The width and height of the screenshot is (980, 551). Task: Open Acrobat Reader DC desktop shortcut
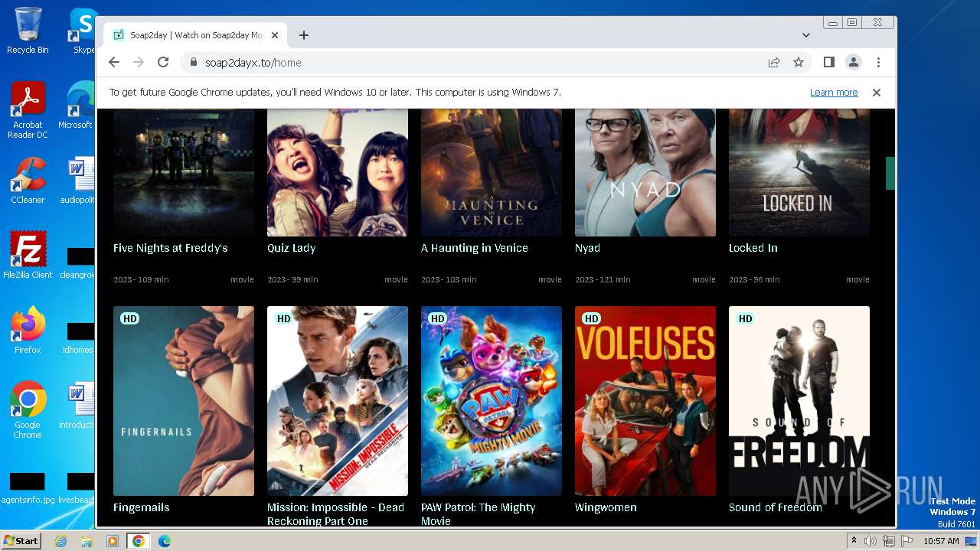pos(28,111)
